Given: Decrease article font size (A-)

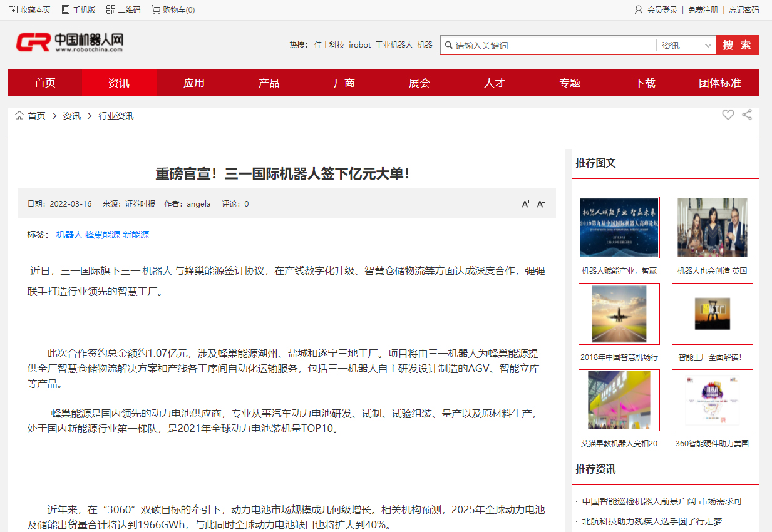Looking at the screenshot, I should click(x=541, y=204).
